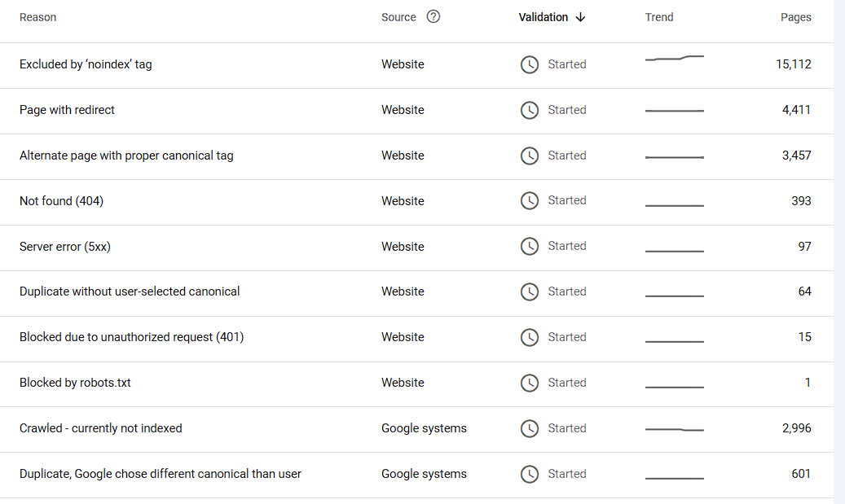Image resolution: width=845 pixels, height=504 pixels.
Task: Open the Alternate page with proper canonical tag row
Action: tap(126, 156)
